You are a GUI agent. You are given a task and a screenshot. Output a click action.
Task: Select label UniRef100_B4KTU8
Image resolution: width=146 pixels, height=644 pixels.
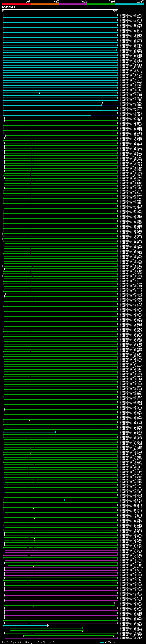[x=131, y=457]
